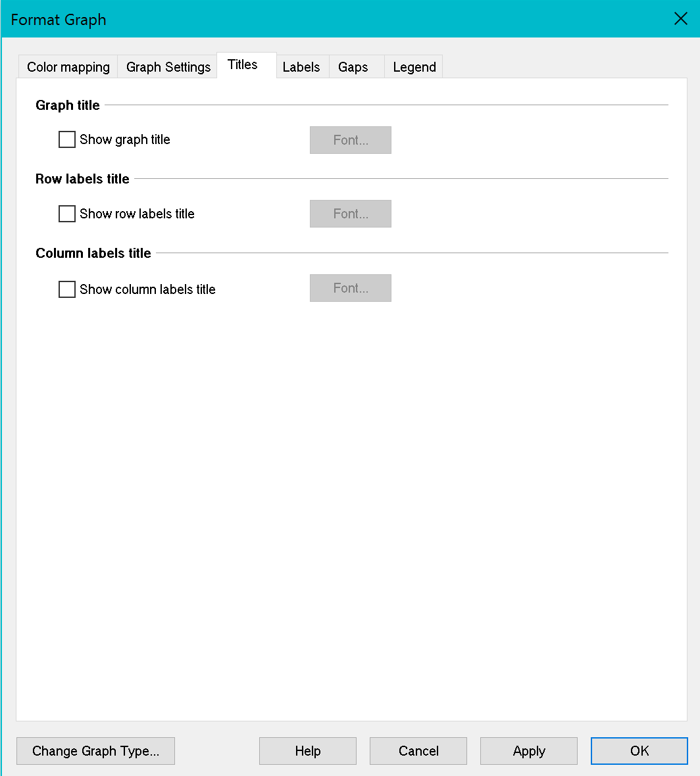Click the Graph title section heading

pos(67,105)
